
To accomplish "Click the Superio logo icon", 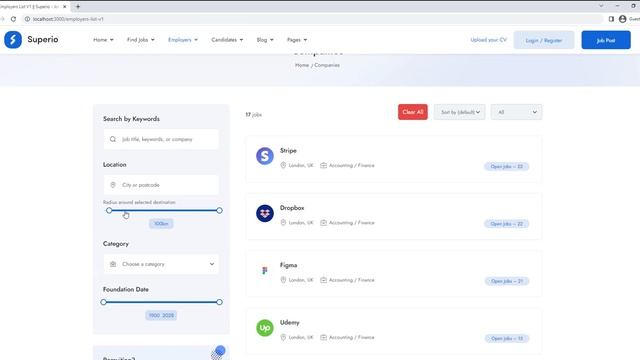I will point(13,40).
